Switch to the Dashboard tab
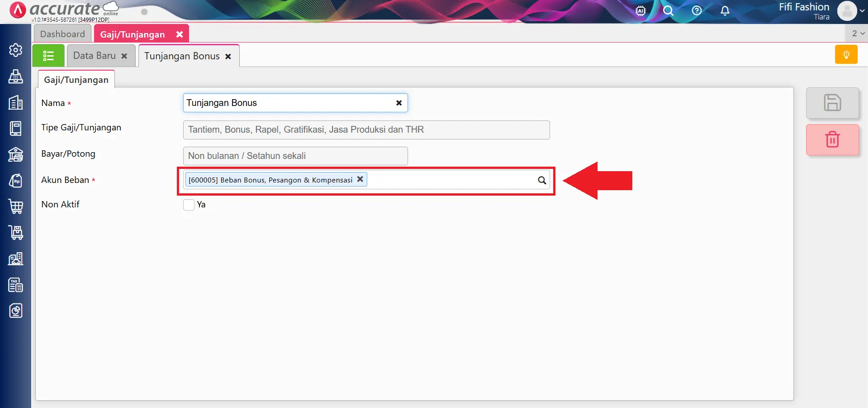Image resolution: width=868 pixels, height=408 pixels. 62,34
